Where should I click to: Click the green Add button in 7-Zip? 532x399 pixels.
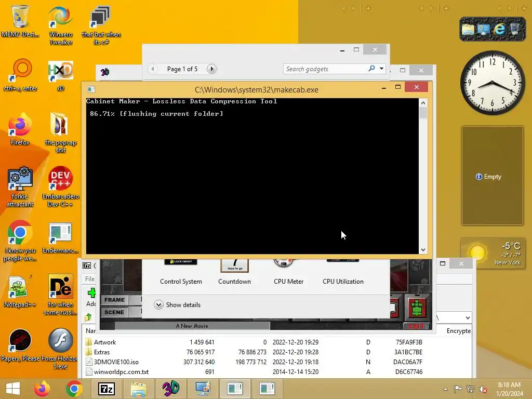pos(91,293)
